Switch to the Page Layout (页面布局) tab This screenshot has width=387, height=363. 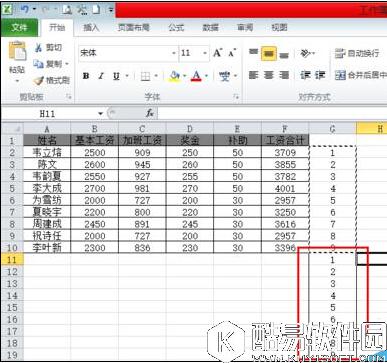(134, 28)
